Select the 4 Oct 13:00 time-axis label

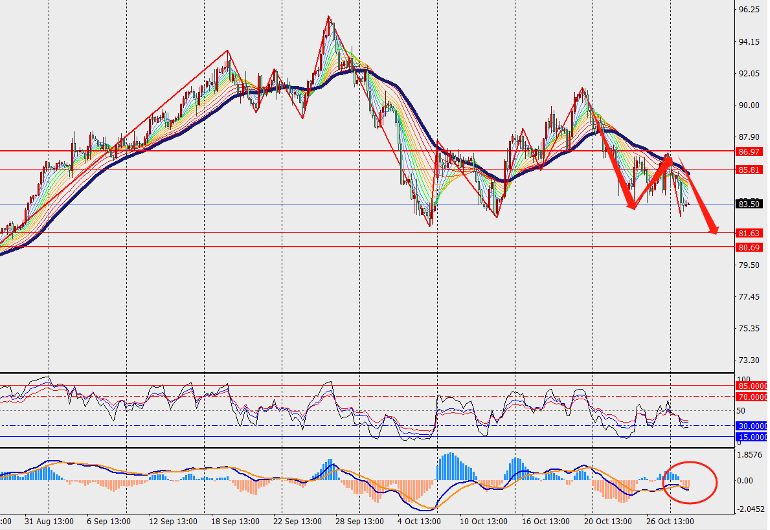coord(419,522)
